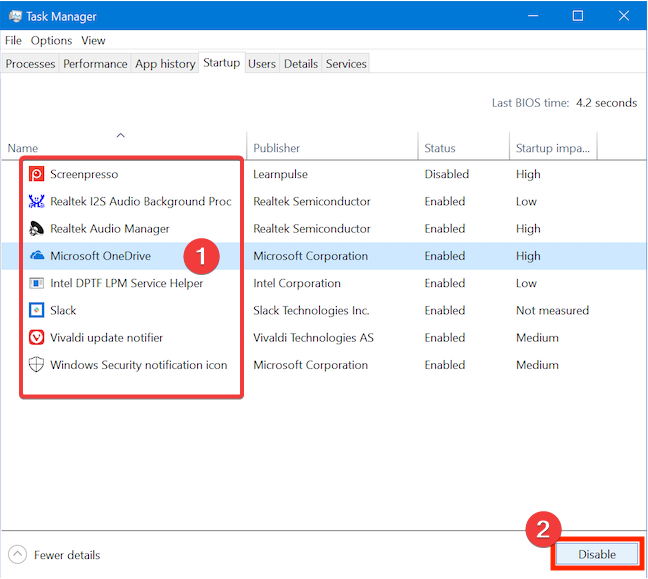The height and width of the screenshot is (579, 648).
Task: Switch to the Users tab
Action: click(x=262, y=64)
